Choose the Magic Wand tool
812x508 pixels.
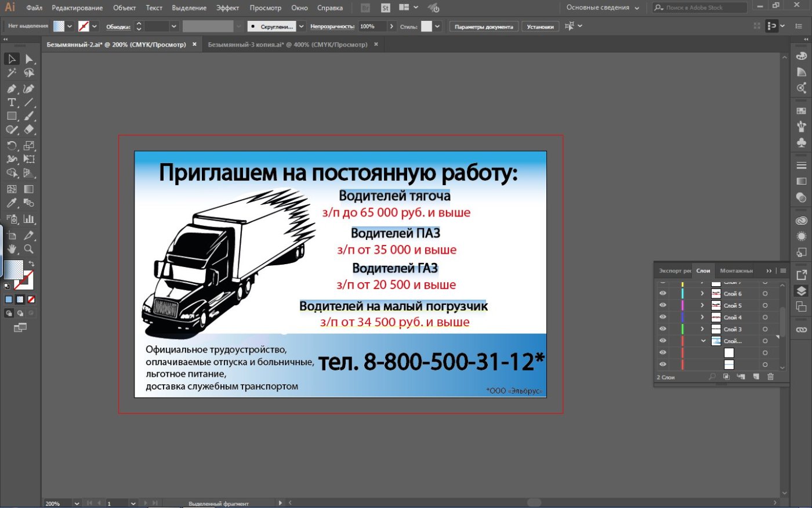tap(12, 73)
